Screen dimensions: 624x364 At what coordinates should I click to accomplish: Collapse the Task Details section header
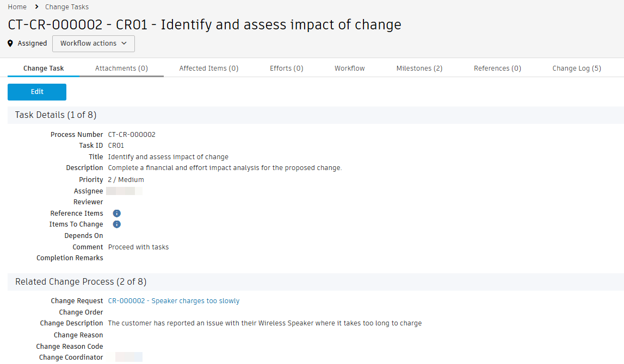[x=55, y=115]
